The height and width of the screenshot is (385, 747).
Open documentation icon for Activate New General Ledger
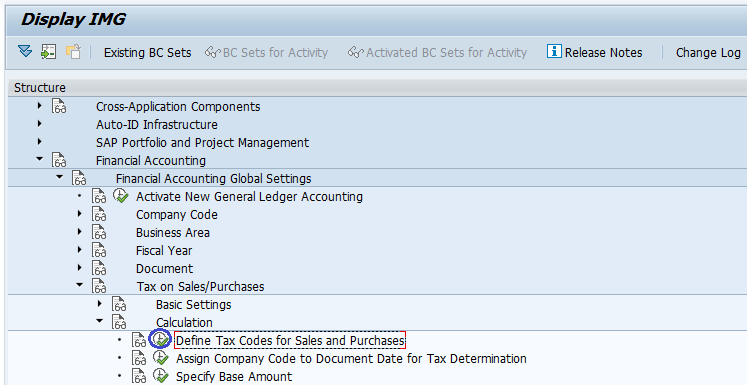(99, 196)
